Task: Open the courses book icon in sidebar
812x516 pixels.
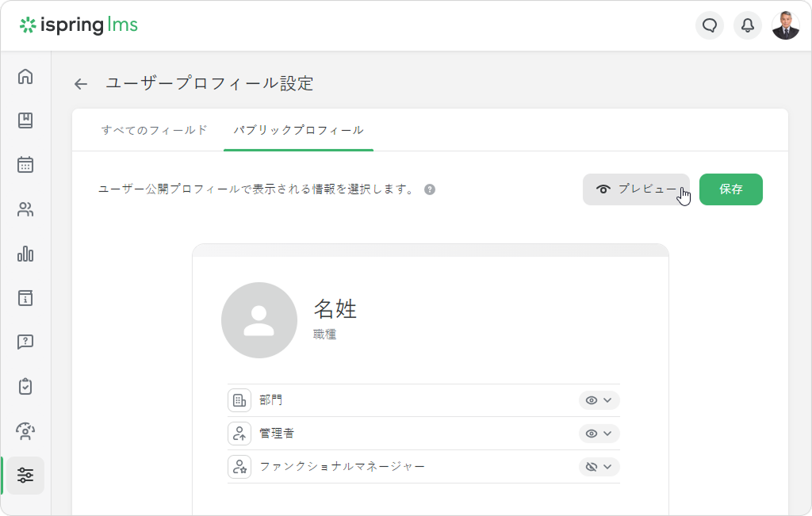Action: [25, 120]
